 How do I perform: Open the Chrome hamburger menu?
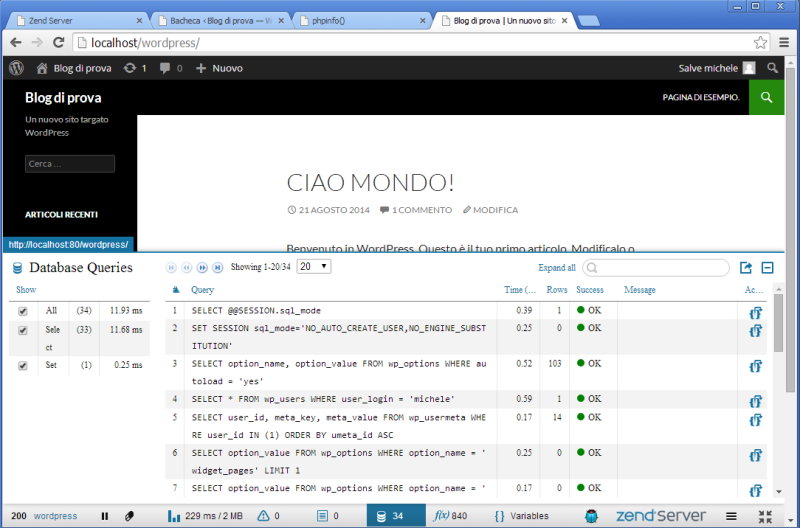pyautogui.click(x=784, y=42)
